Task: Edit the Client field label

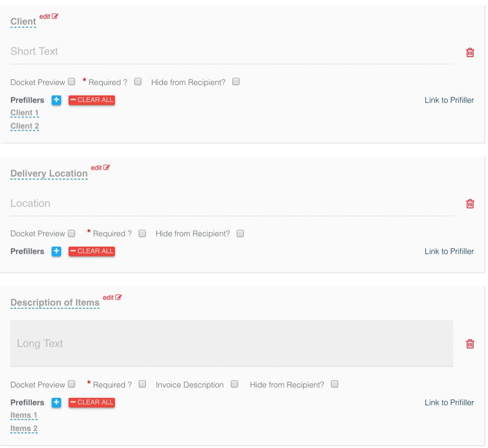Action: [x=49, y=17]
